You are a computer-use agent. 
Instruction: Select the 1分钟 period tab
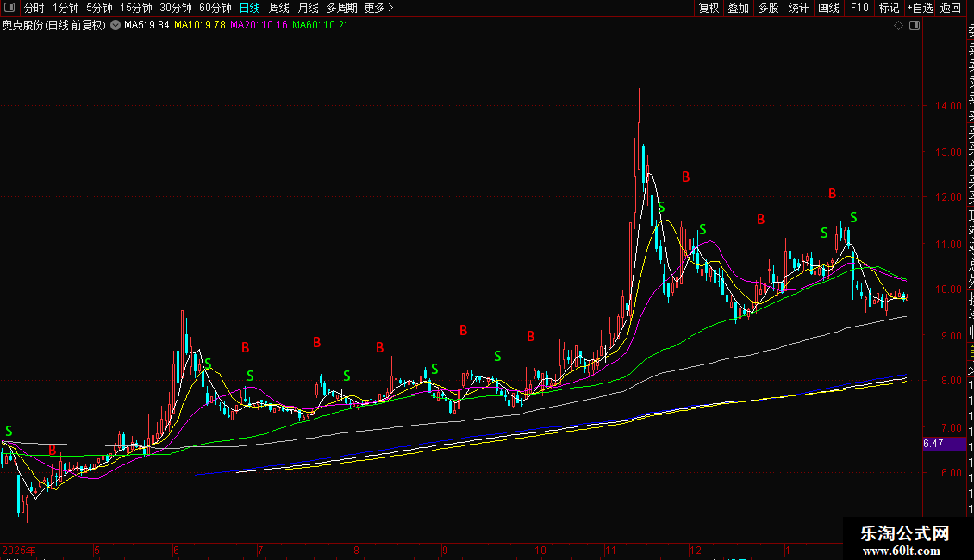[x=66, y=8]
